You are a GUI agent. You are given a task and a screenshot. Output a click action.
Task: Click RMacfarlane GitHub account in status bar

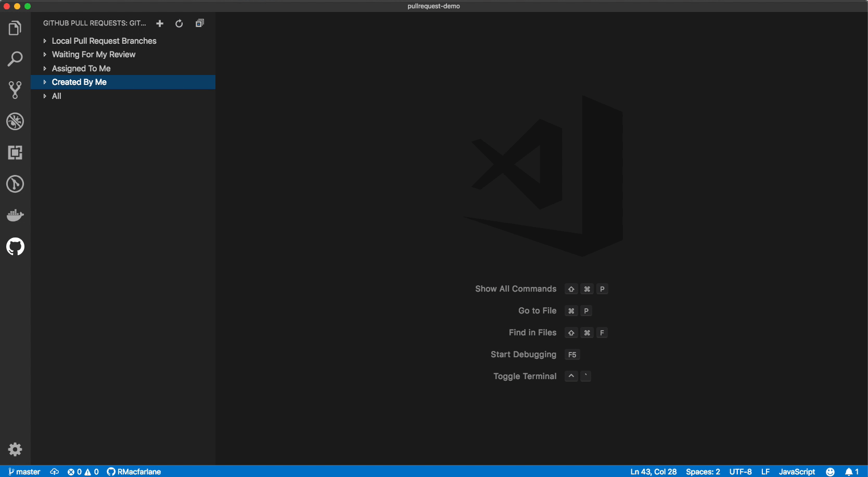tap(134, 472)
